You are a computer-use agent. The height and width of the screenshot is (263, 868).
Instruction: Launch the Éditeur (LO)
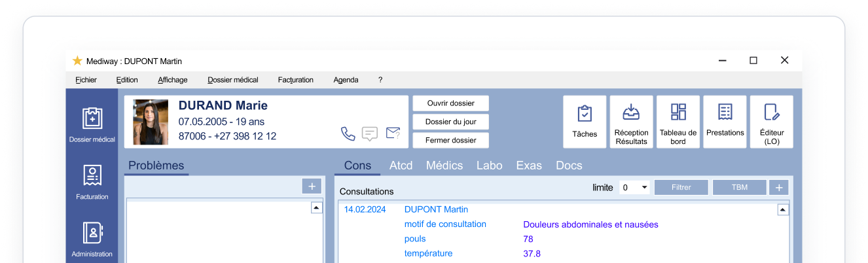click(771, 122)
